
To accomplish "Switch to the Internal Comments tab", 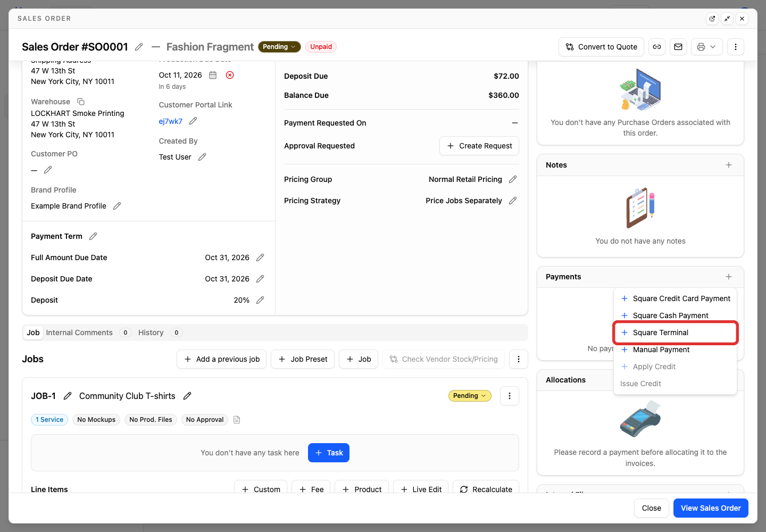I will [x=89, y=332].
